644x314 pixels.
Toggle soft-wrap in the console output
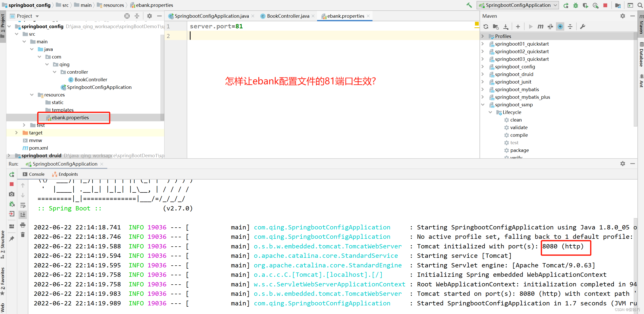click(x=23, y=206)
